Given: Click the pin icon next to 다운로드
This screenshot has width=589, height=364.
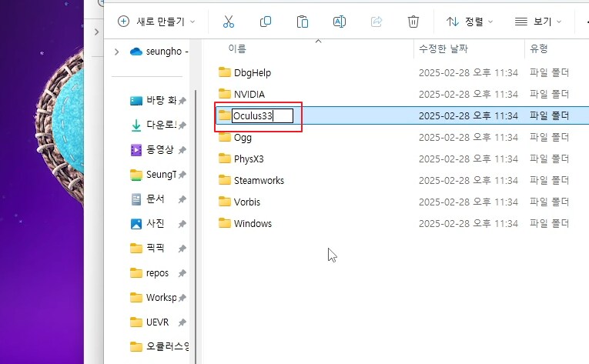Looking at the screenshot, I should click(182, 125).
